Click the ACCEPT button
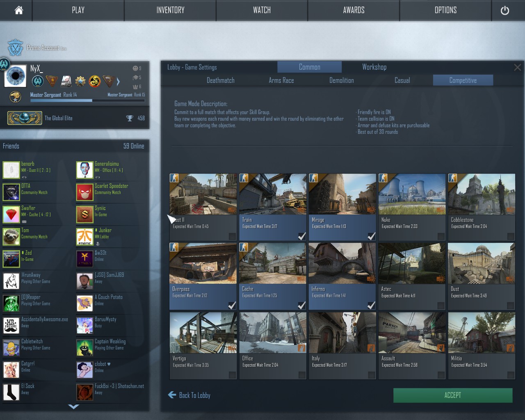This screenshot has height=420, width=525. [453, 395]
